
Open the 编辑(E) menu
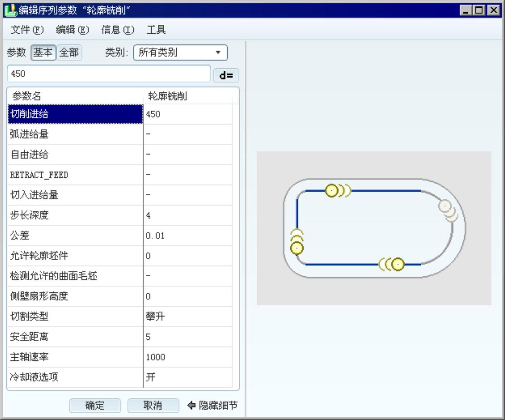click(x=72, y=30)
